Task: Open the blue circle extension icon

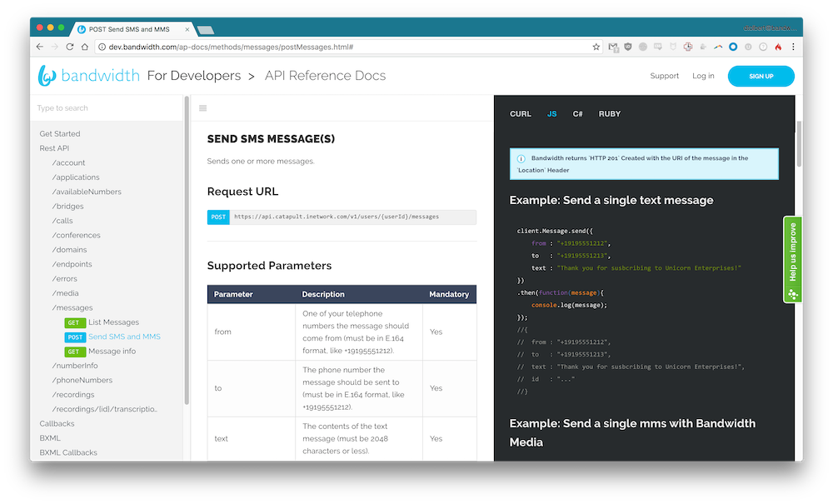Action: coord(733,47)
